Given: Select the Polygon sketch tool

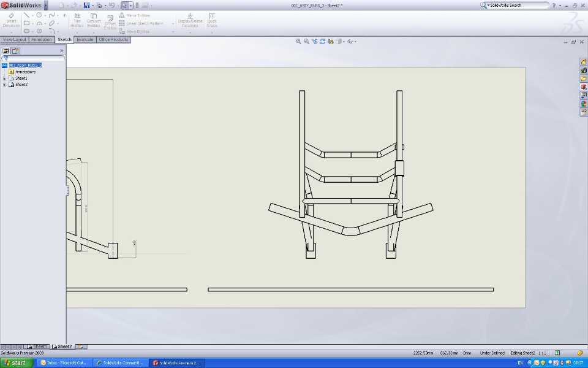Looking at the screenshot, I should [x=39, y=31].
